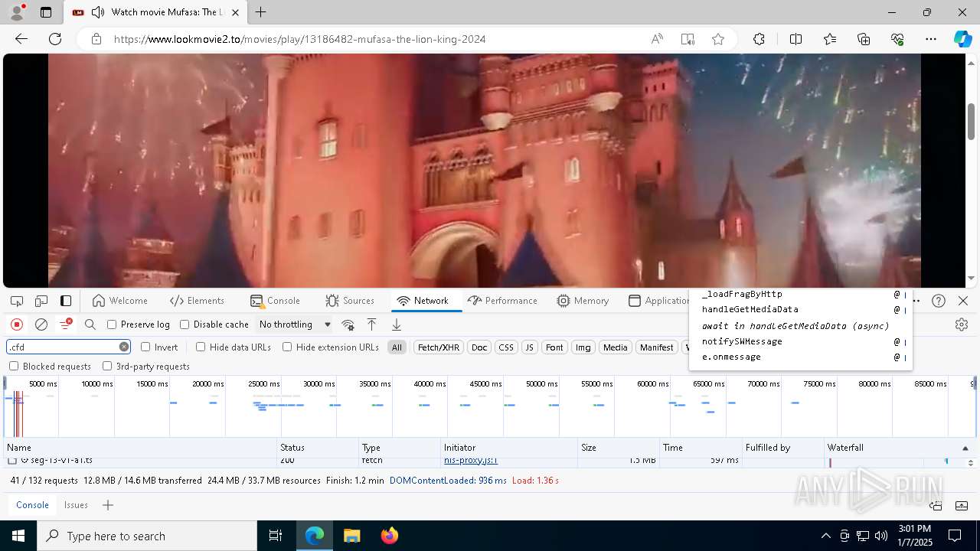Import HAR file with upload arrow
Viewport: 980px width, 551px height.
(x=371, y=324)
